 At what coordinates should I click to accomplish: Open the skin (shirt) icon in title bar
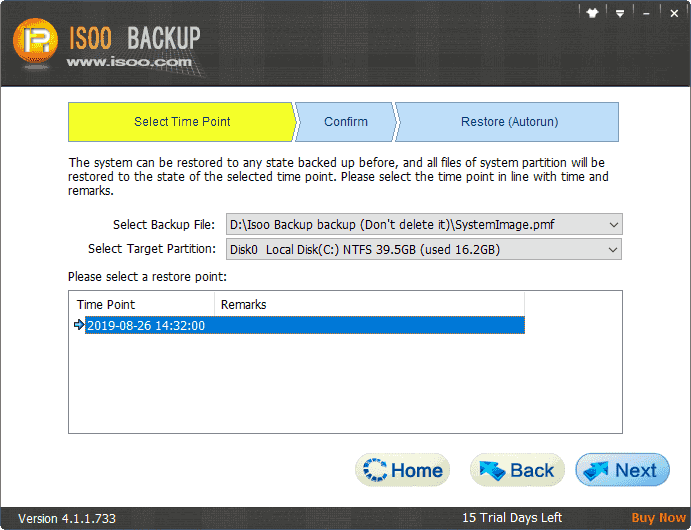[592, 14]
